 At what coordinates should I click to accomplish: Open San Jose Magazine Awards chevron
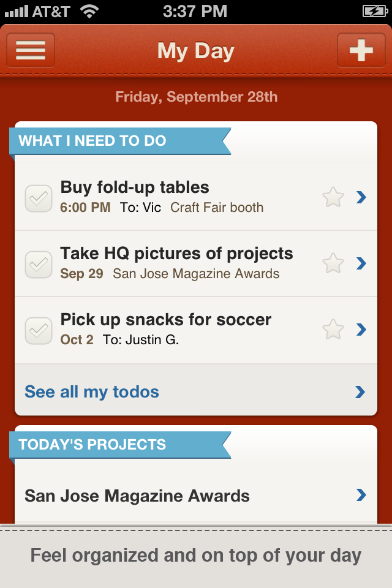click(361, 495)
